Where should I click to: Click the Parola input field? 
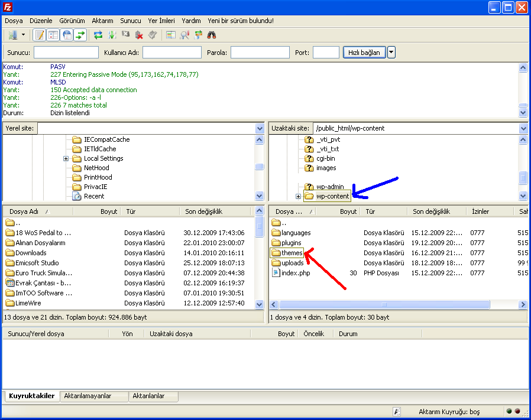pyautogui.click(x=260, y=53)
